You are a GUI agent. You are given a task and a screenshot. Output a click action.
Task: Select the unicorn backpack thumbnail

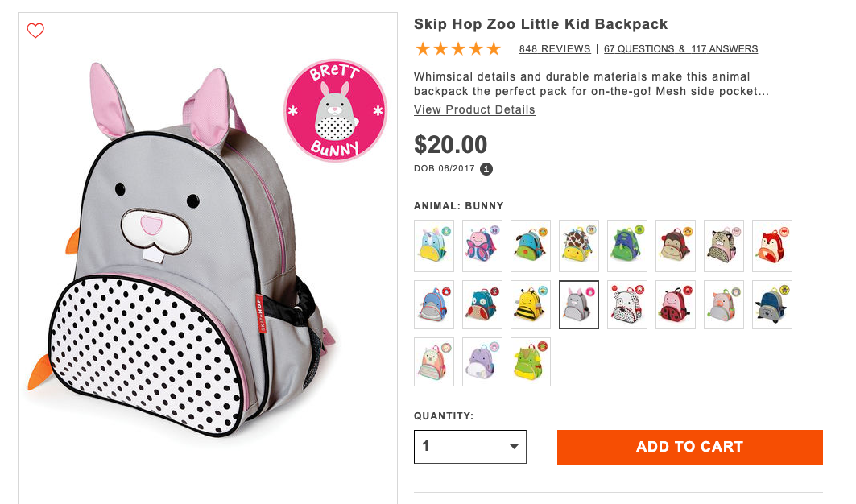(x=434, y=246)
